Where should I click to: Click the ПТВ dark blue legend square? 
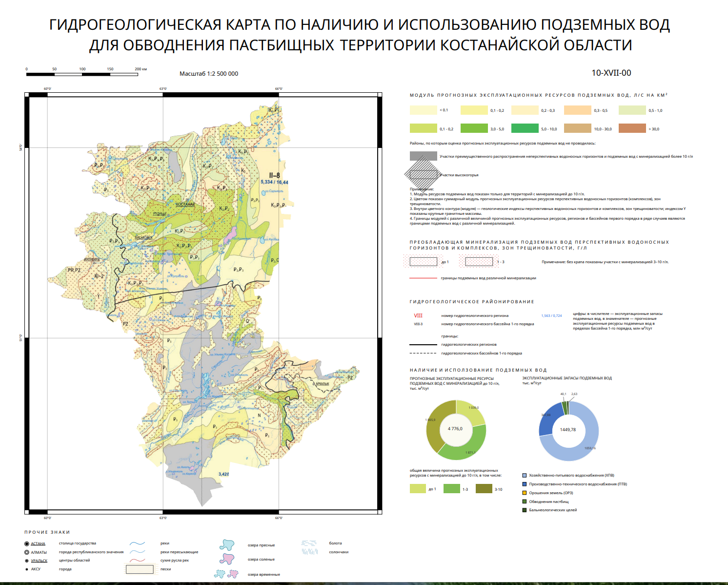[525, 484]
